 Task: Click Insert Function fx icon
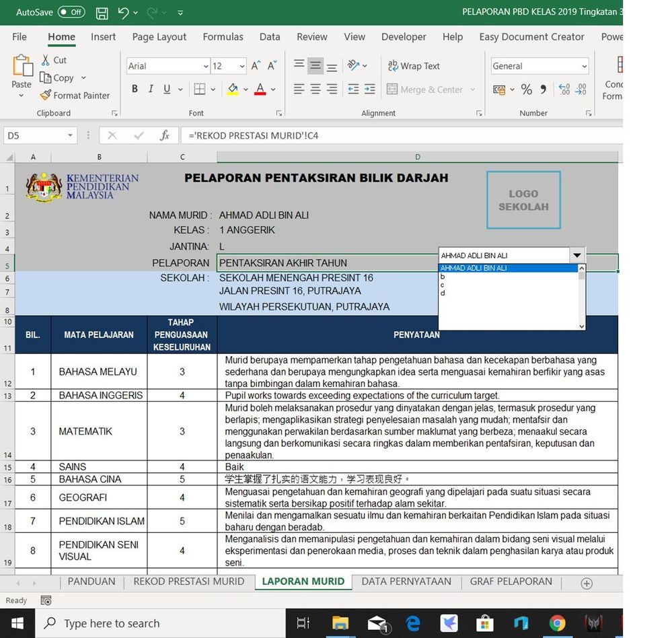pos(164,135)
